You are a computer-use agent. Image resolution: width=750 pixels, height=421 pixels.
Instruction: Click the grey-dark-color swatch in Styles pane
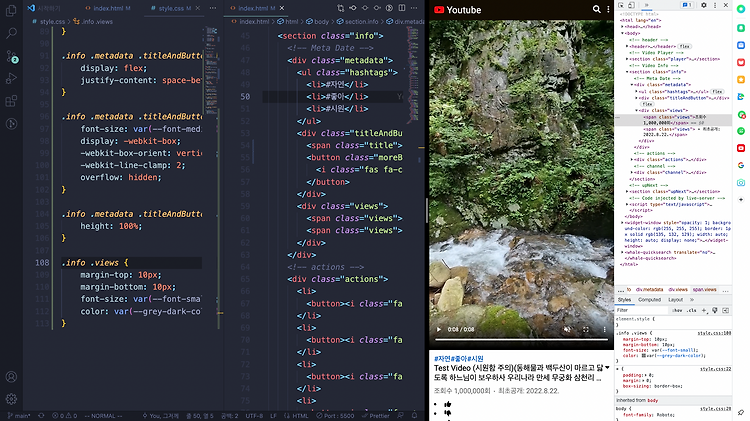tap(643, 355)
